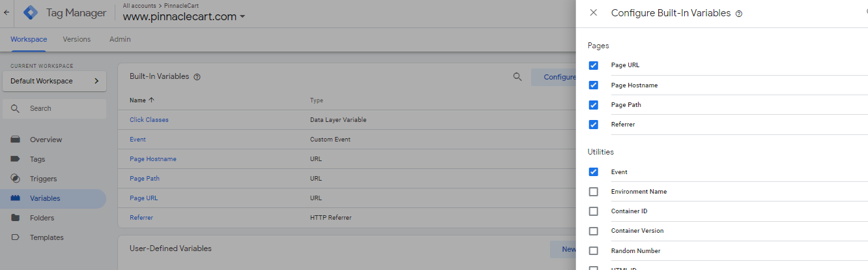The width and height of the screenshot is (868, 270).
Task: Open the www.pinnaclecart.com container dropdown
Action: pos(184,17)
